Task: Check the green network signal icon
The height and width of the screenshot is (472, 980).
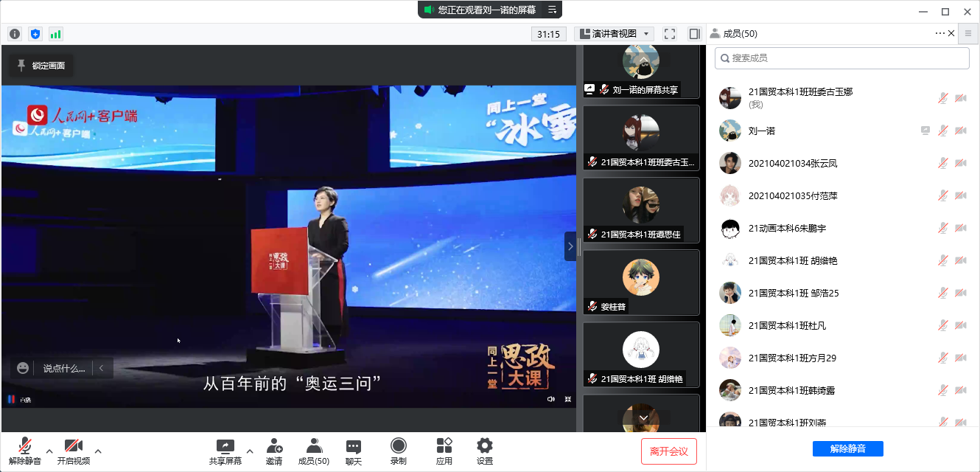Action: (56, 34)
